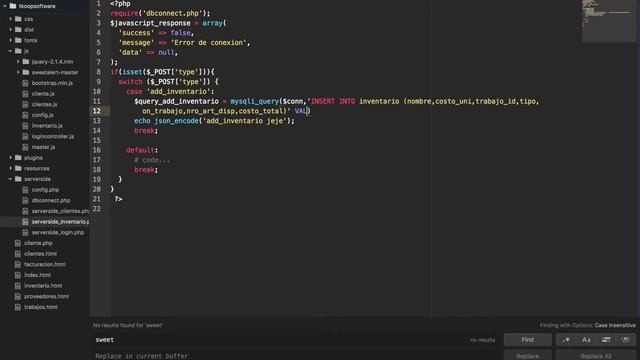Toggle only-in-selection search option

(606, 340)
